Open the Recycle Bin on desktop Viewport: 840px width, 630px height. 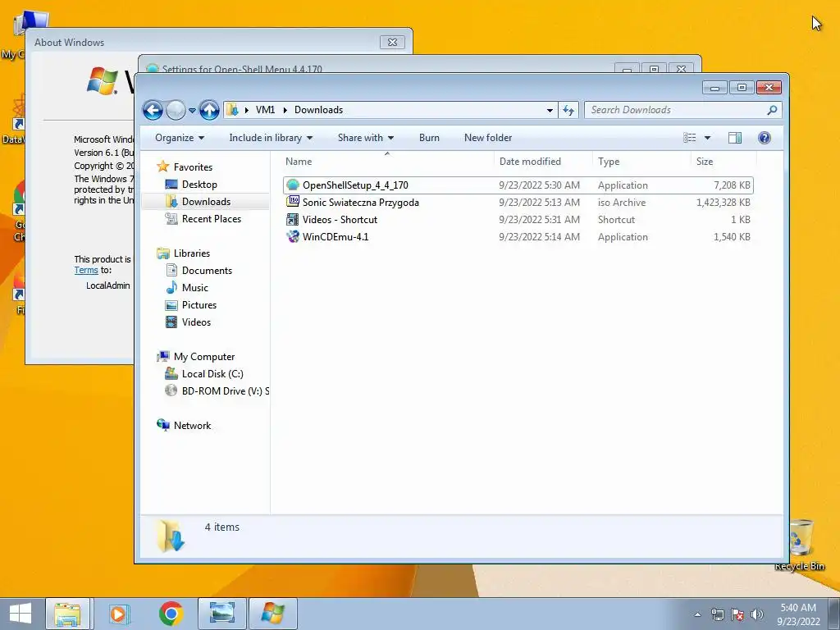(800, 545)
